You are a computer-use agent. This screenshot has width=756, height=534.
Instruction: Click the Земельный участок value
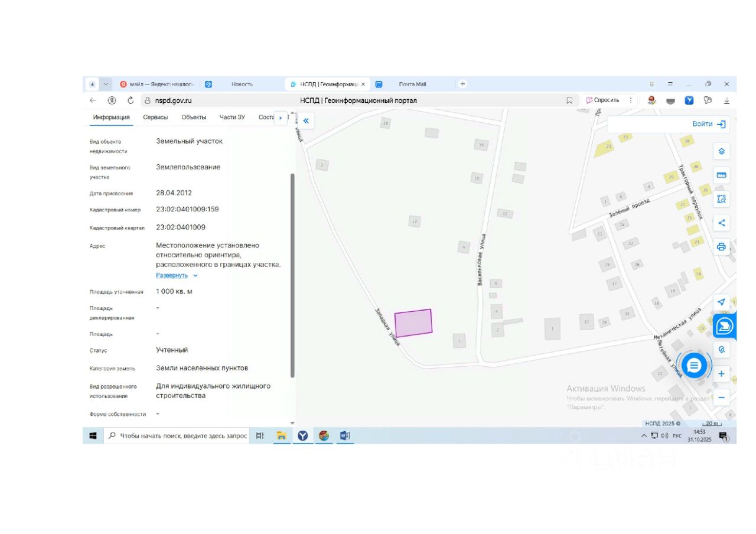190,141
